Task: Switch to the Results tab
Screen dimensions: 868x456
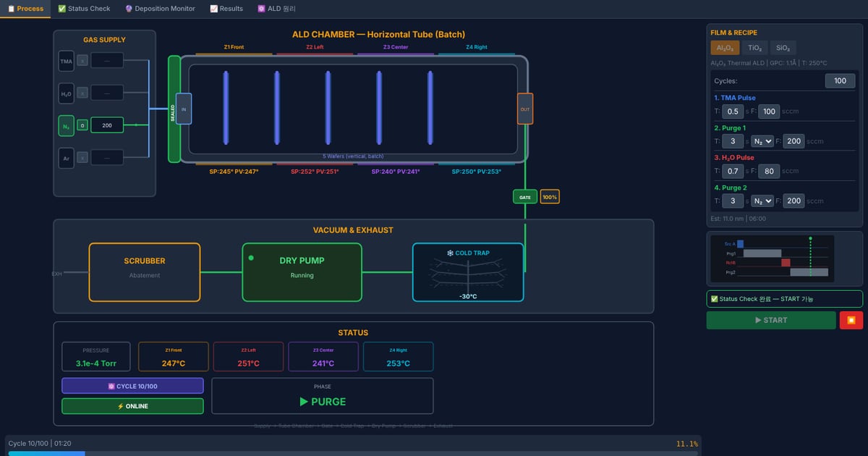Action: (226, 9)
